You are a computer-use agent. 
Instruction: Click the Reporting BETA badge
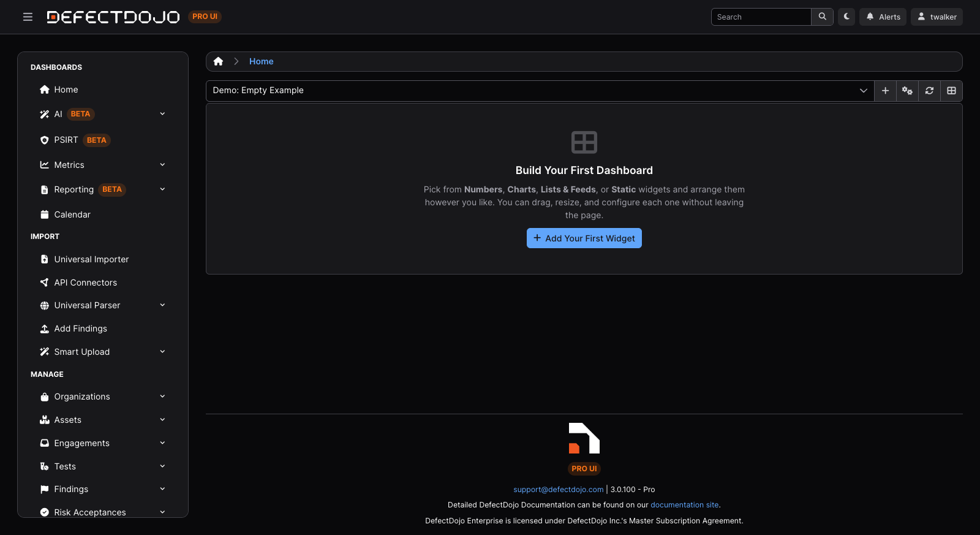(112, 189)
